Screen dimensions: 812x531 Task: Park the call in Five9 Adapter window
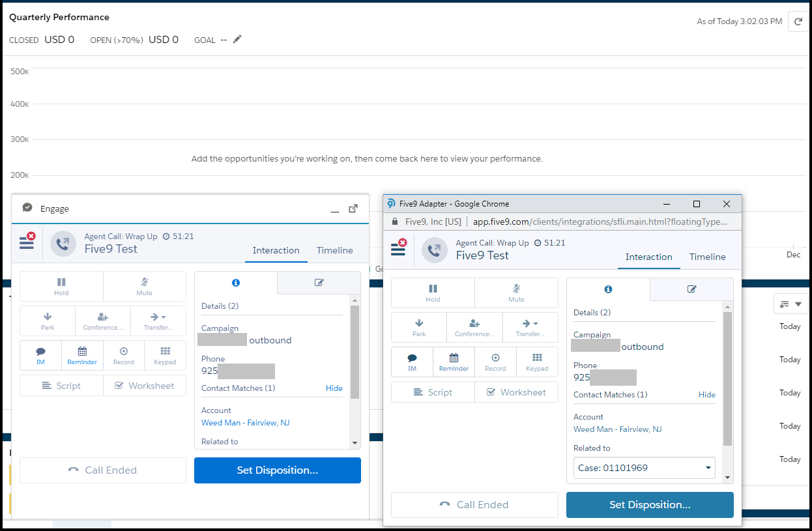pyautogui.click(x=419, y=328)
